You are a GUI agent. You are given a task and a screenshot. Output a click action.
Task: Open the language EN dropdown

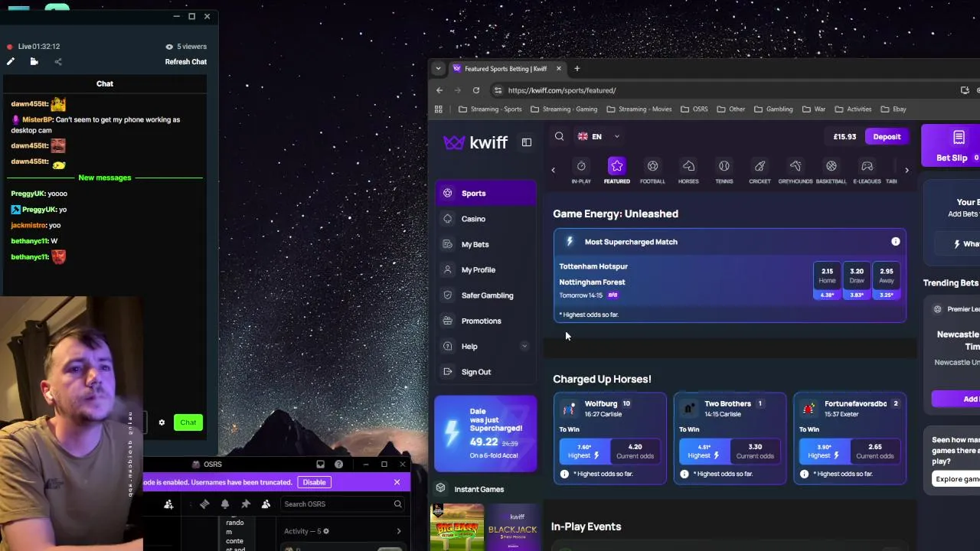[x=599, y=137]
